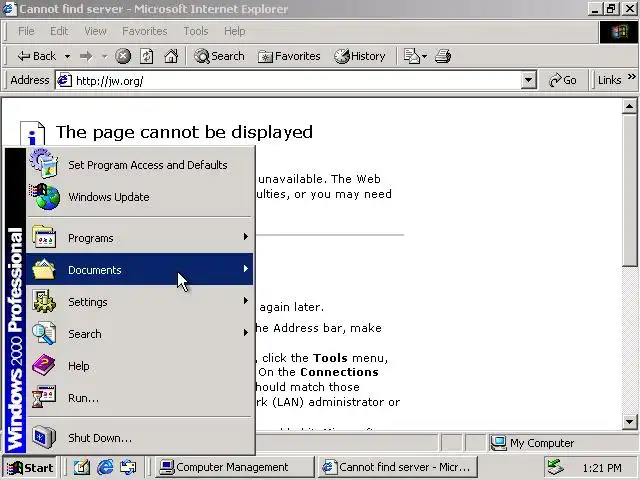The image size is (640, 480).
Task: Click the Show Desktop quick launch icon
Action: click(82, 467)
